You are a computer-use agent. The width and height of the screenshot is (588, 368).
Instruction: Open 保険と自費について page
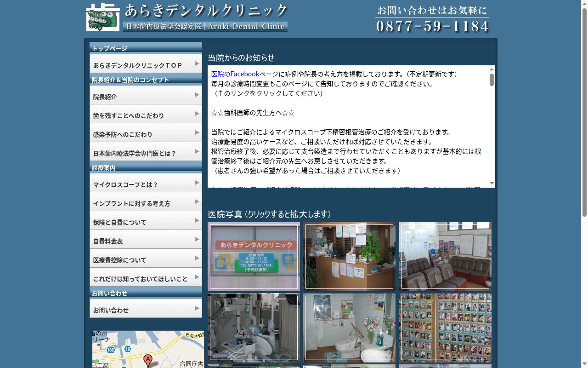(146, 220)
